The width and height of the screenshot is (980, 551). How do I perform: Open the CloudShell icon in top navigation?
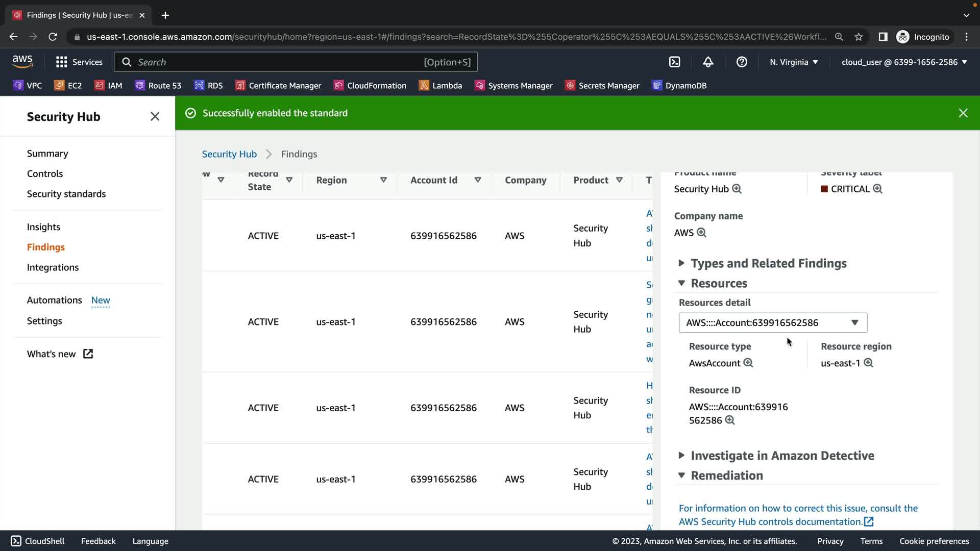point(674,62)
